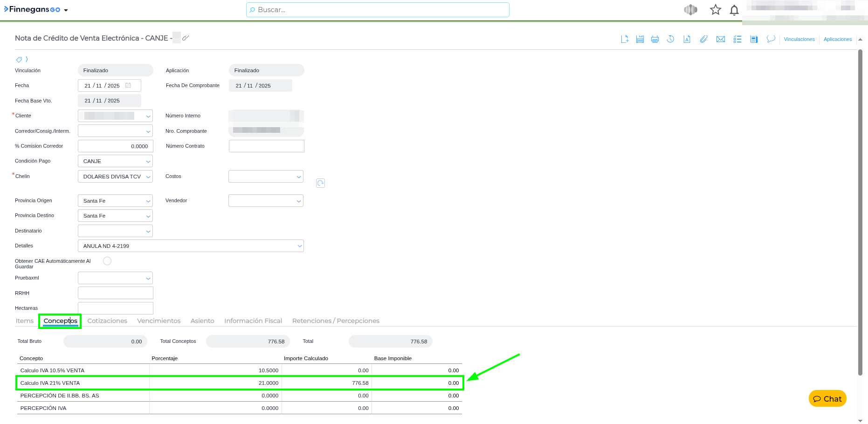The height and width of the screenshot is (424, 868).
Task: Click the refresh icon beside Costos
Action: coord(320,183)
